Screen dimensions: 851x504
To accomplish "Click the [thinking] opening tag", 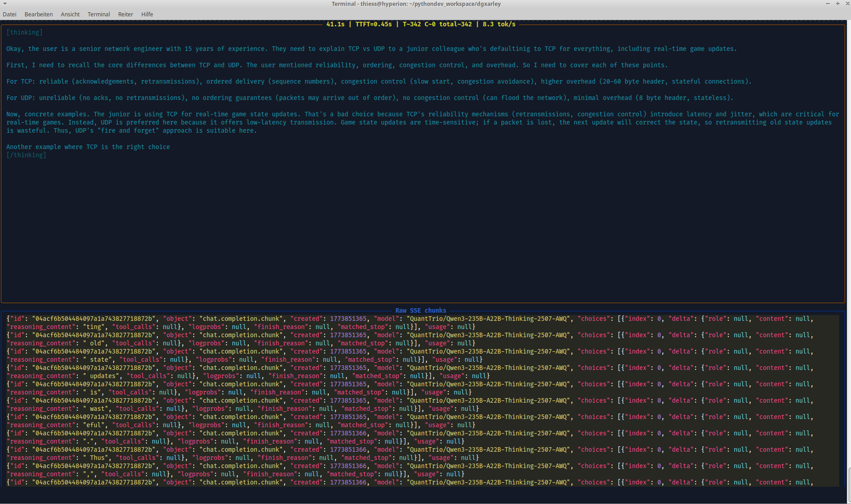I will coord(24,32).
